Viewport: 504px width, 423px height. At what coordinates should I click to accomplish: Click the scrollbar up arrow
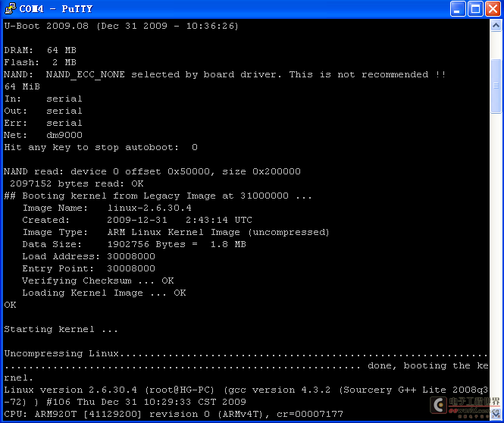point(496,25)
